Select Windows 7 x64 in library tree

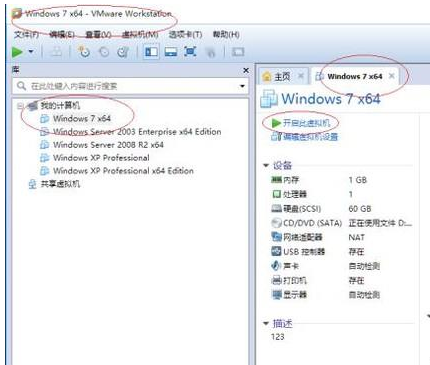(82, 118)
